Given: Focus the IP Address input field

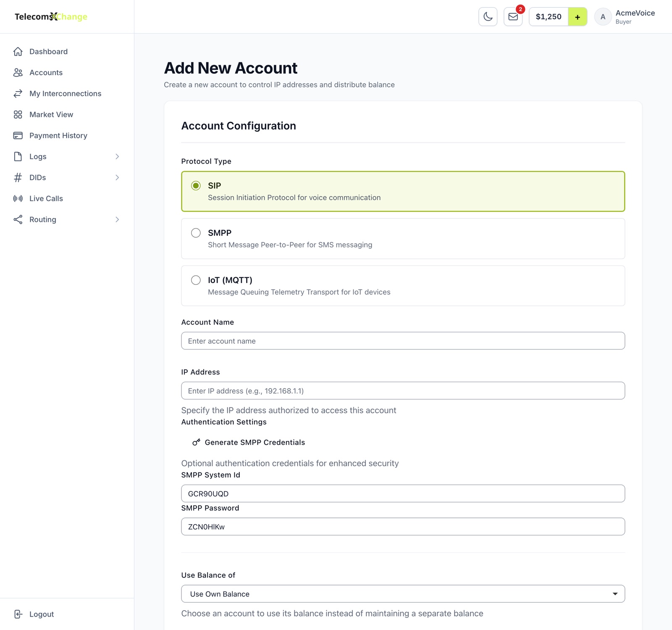Looking at the screenshot, I should [403, 391].
